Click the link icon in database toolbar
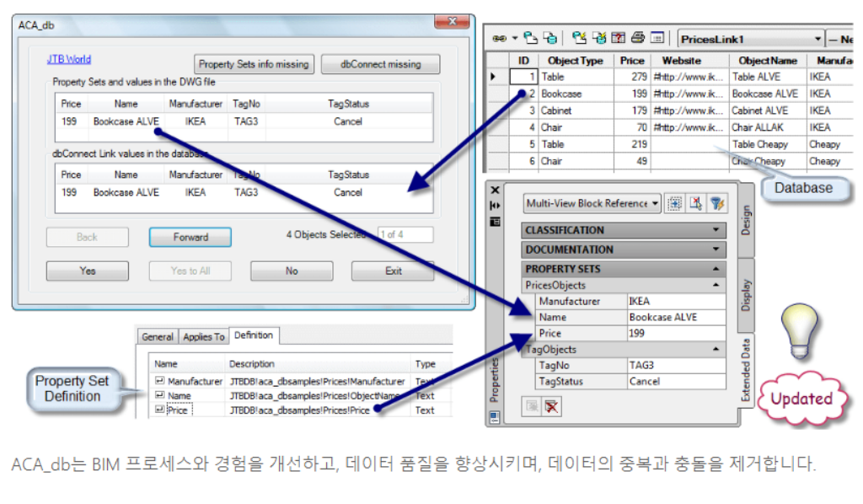863x504 pixels. [x=498, y=38]
